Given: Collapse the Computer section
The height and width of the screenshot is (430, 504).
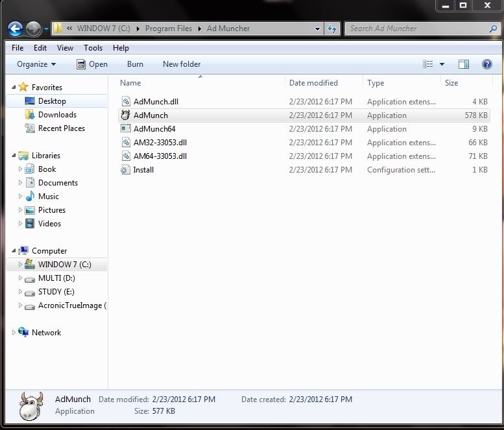Looking at the screenshot, I should (14, 250).
